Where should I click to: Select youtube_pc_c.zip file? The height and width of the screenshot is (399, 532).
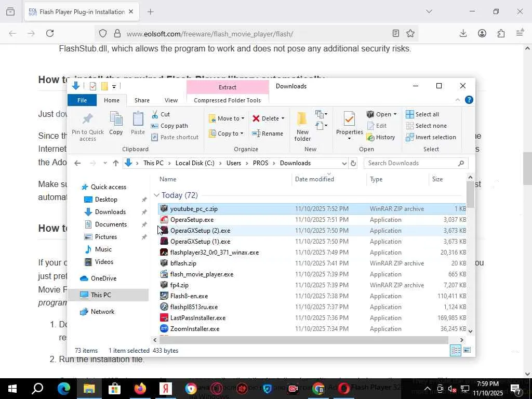pyautogui.click(x=312, y=209)
